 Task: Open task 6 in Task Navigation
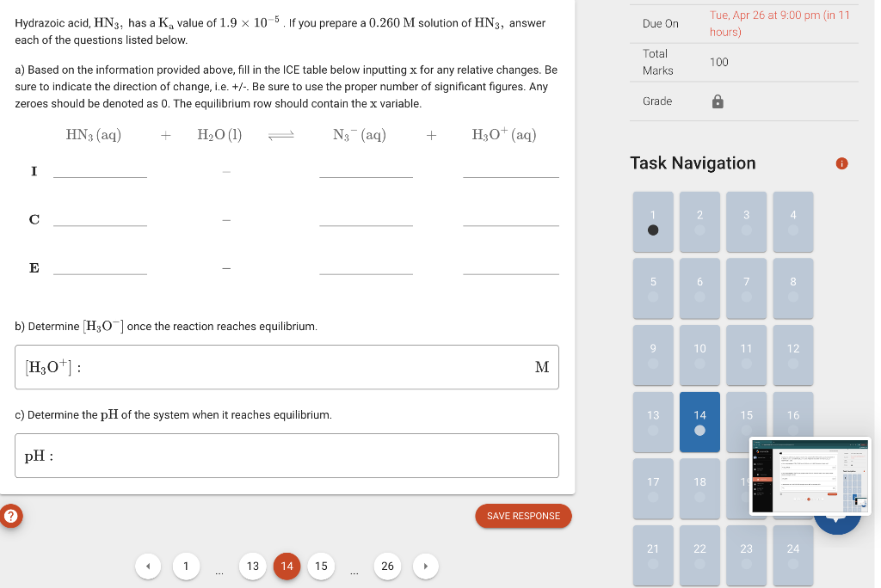[699, 289]
